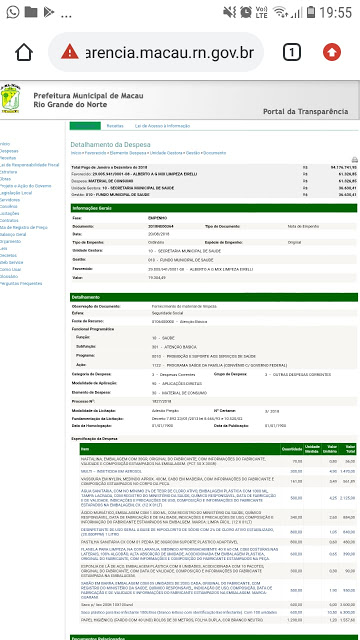Click the Prefeitura Municipal de Macau title
This screenshot has width=360, height=640.
click(88, 96)
